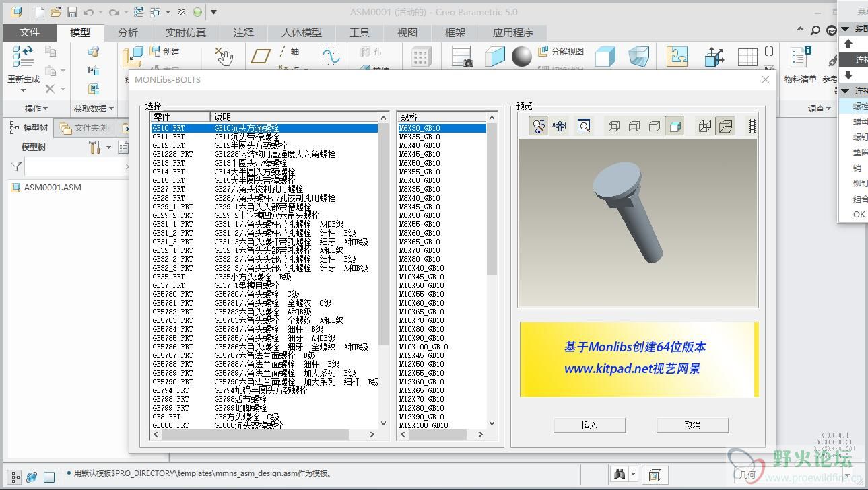Click the model tree search input field
868x490 pixels.
click(77, 166)
